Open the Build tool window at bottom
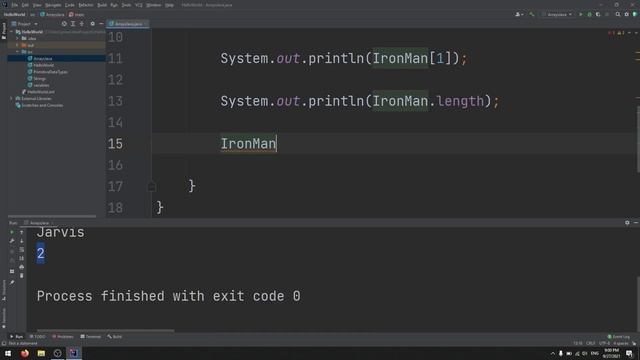 pos(115,337)
